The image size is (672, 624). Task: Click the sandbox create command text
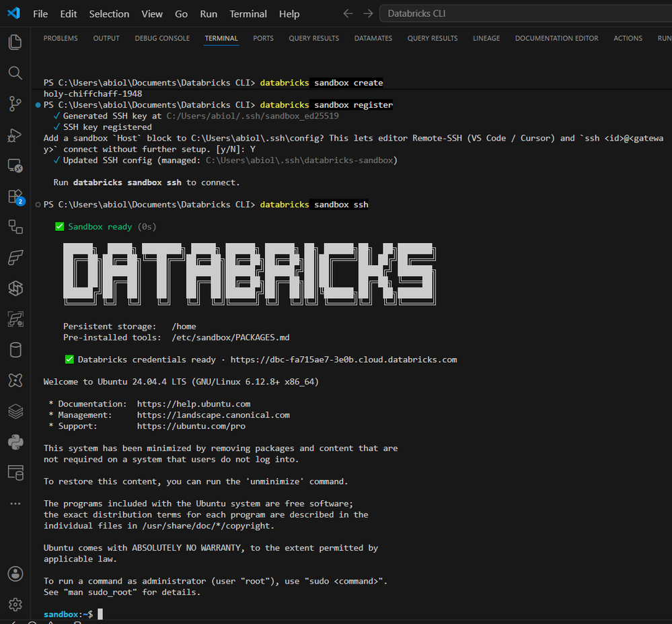(348, 82)
